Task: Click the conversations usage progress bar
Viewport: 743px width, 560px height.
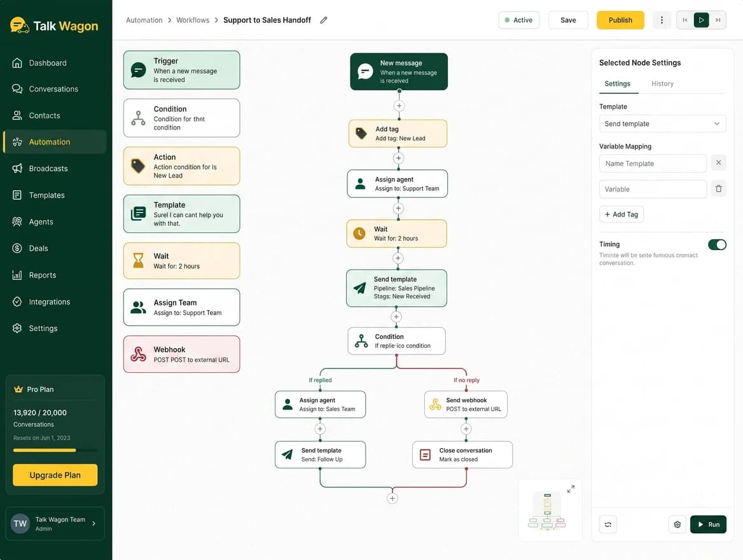Action: 55,450
